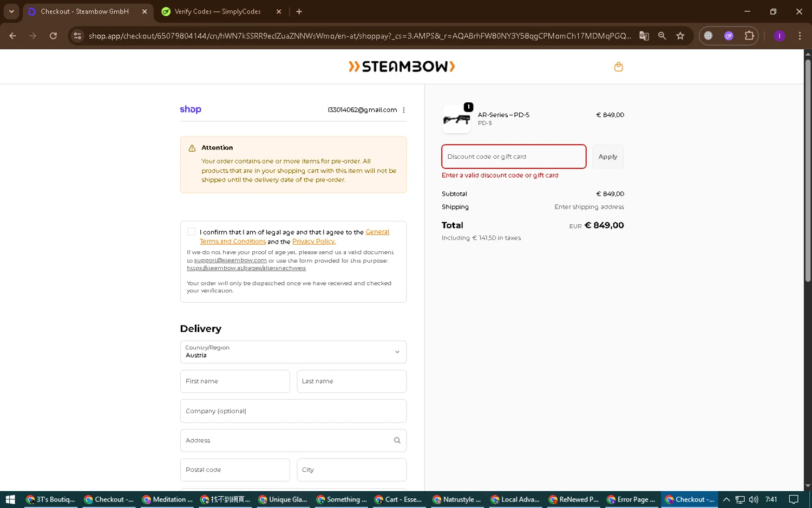The image size is (812, 508).
Task: Expand the Country/Region dropdown
Action: (x=293, y=352)
